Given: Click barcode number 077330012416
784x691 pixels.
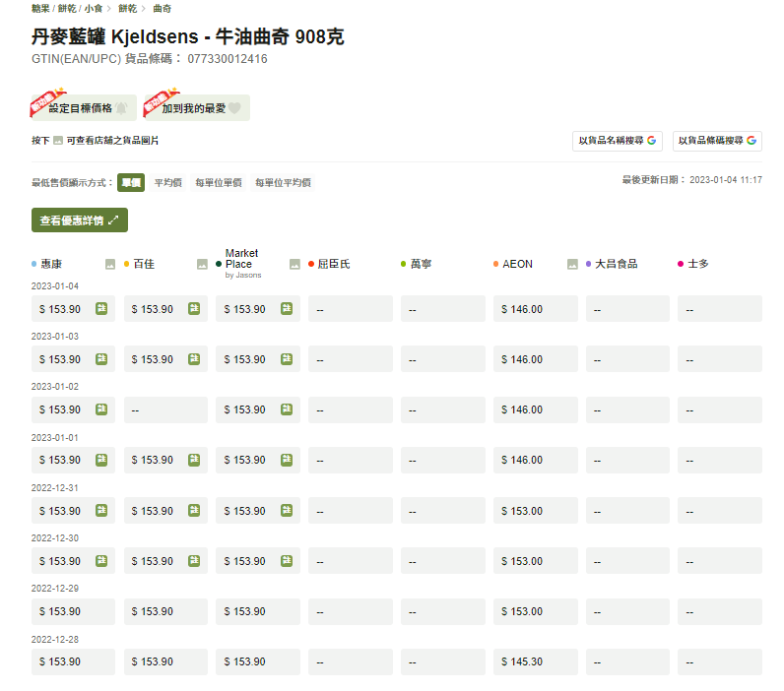Looking at the screenshot, I should point(228,59).
